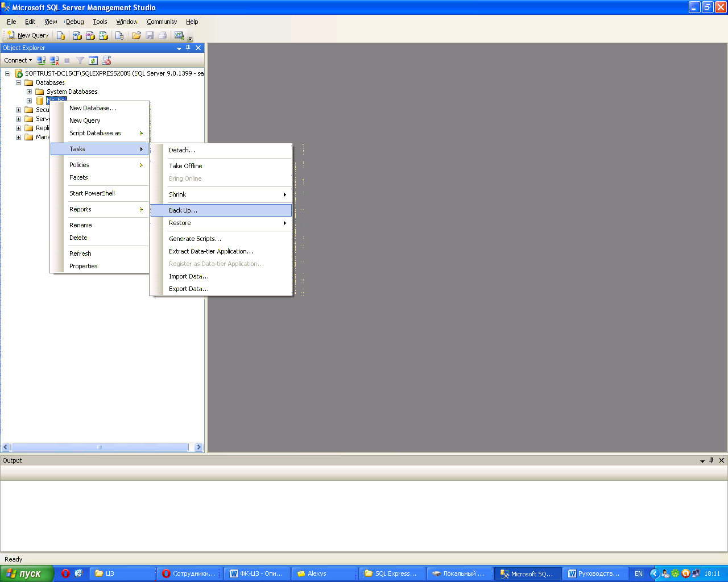Click the Disconnect server icon

tap(54, 60)
